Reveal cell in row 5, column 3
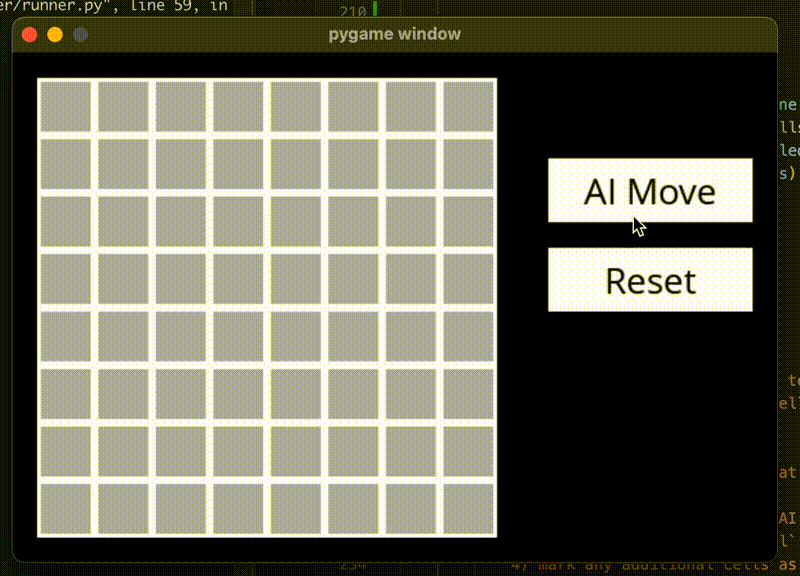Image resolution: width=800 pixels, height=576 pixels. click(x=181, y=336)
